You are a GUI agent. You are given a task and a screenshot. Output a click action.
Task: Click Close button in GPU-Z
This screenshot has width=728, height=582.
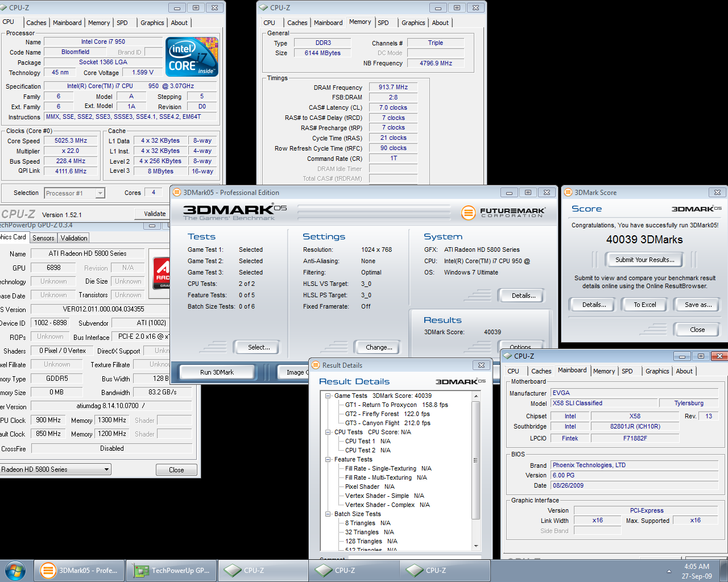(x=176, y=470)
